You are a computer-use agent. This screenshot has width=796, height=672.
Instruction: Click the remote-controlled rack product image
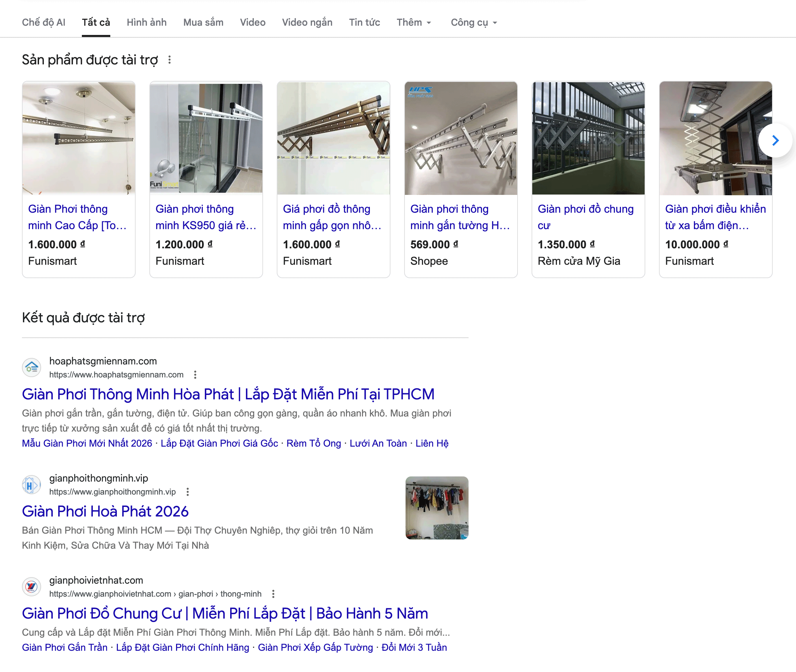[x=716, y=138]
